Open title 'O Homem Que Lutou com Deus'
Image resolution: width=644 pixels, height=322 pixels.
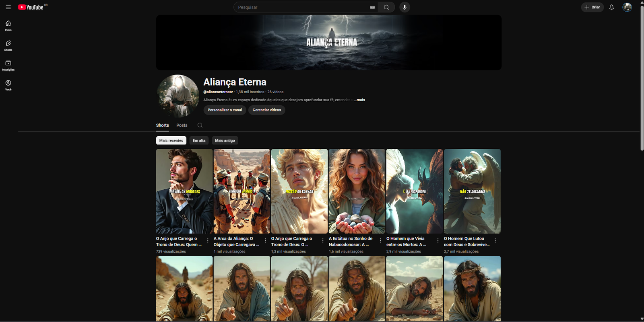coord(466,242)
